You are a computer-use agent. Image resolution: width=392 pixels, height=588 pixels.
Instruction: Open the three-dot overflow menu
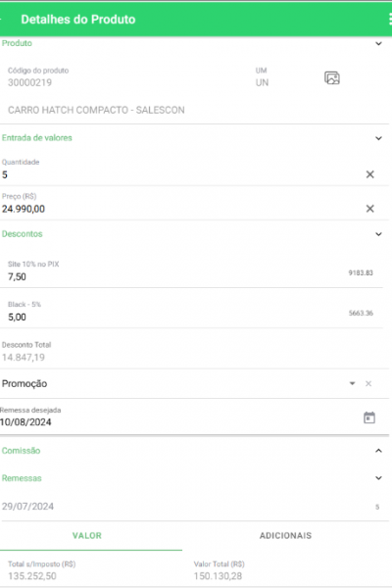[x=390, y=20]
